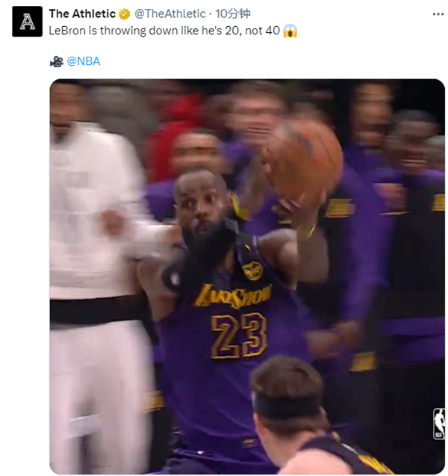The width and height of the screenshot is (448, 476).
Task: Open the 10分钟 timestamp permalink
Action: pyautogui.click(x=234, y=14)
